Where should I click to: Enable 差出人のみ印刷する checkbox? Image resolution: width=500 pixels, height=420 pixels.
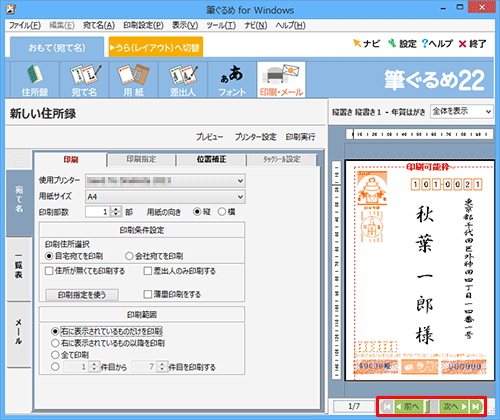pos(180,271)
